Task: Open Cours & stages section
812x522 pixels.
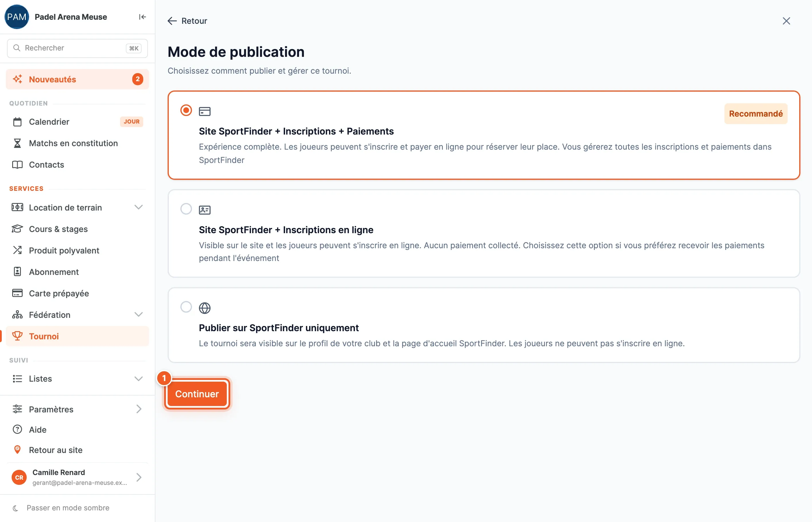Action: click(x=77, y=229)
